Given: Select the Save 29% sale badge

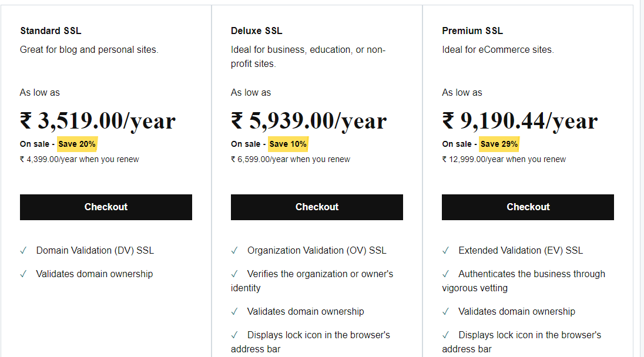Looking at the screenshot, I should click(x=499, y=144).
